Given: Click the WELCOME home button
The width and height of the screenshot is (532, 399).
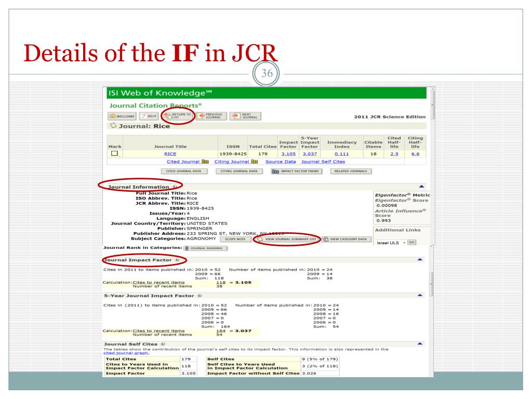Looking at the screenshot, I should click(122, 116).
